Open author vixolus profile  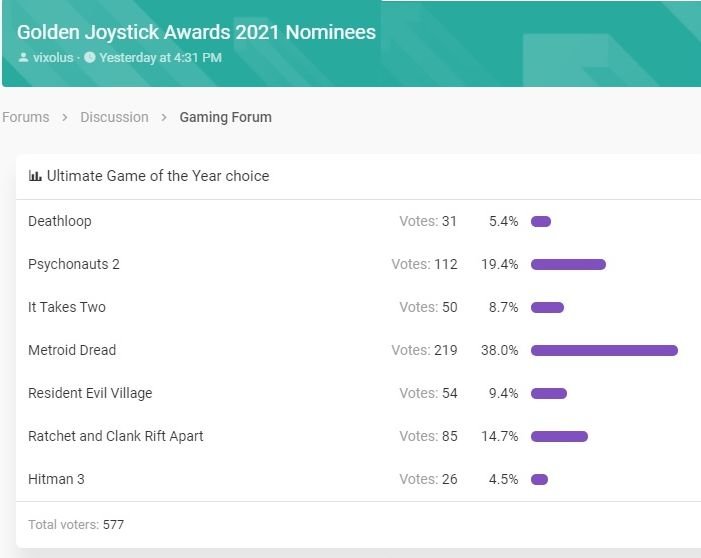click(53, 58)
